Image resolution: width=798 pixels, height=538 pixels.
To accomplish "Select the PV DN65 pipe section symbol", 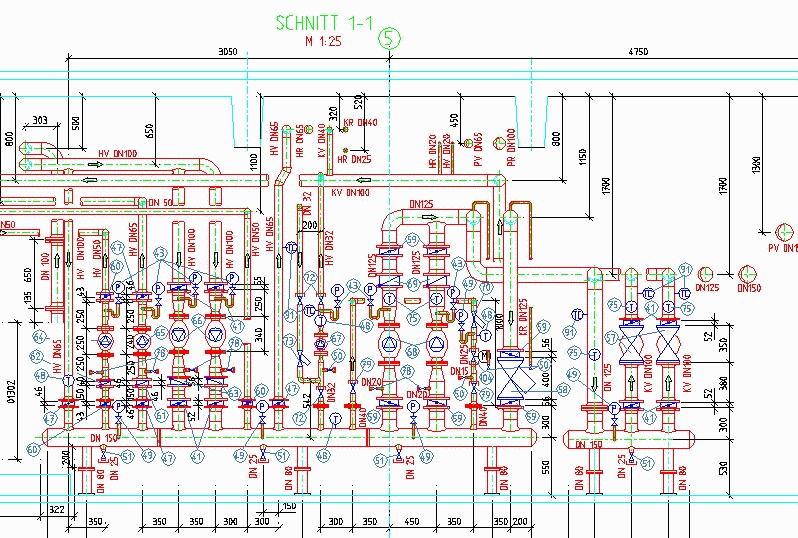I will (x=467, y=143).
